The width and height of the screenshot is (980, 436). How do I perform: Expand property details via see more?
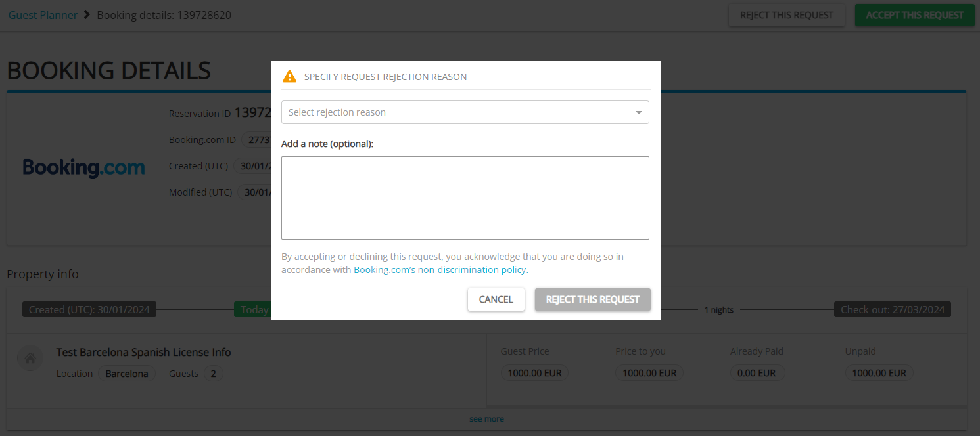coord(486,419)
